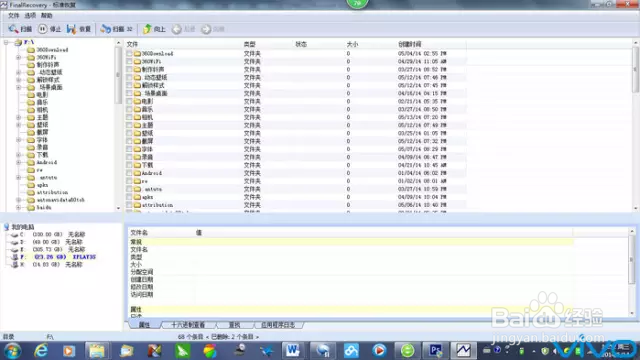Expand the antutu tree node
The image size is (640, 360).
18,178
